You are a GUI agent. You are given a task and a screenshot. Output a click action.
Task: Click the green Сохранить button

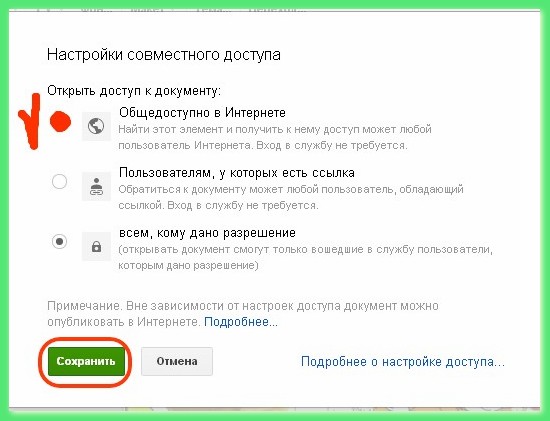coord(86,362)
